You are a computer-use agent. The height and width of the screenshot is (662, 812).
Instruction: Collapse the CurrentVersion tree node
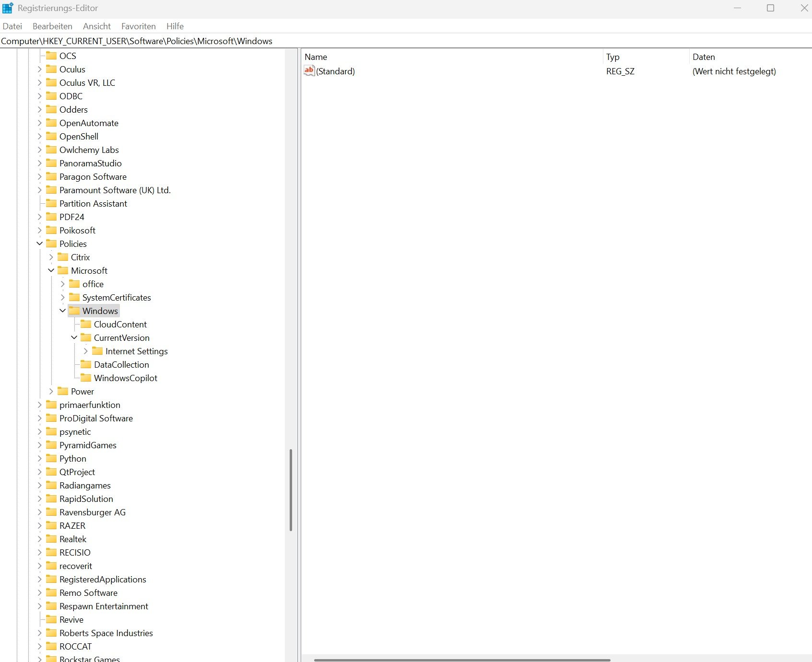coord(74,337)
